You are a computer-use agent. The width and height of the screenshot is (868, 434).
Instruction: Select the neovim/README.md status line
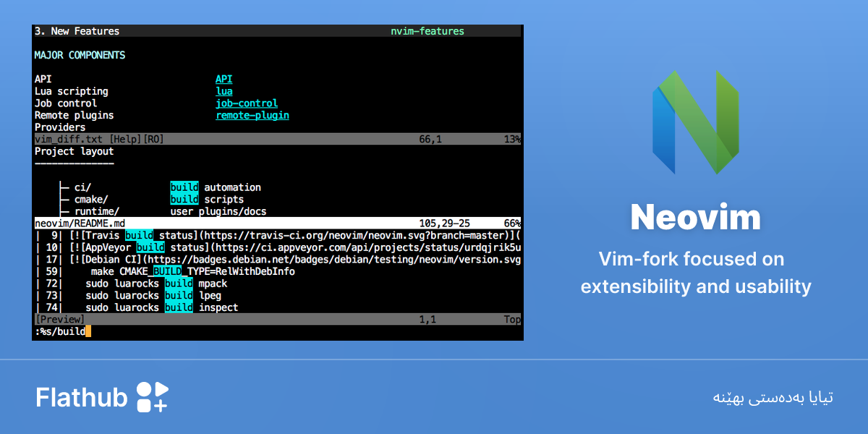point(277,224)
